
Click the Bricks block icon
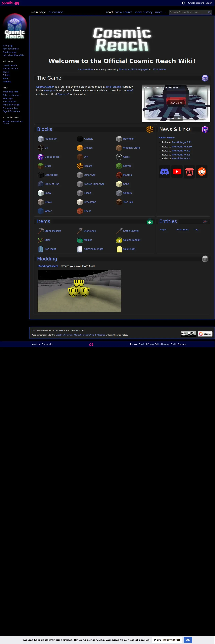80,211
